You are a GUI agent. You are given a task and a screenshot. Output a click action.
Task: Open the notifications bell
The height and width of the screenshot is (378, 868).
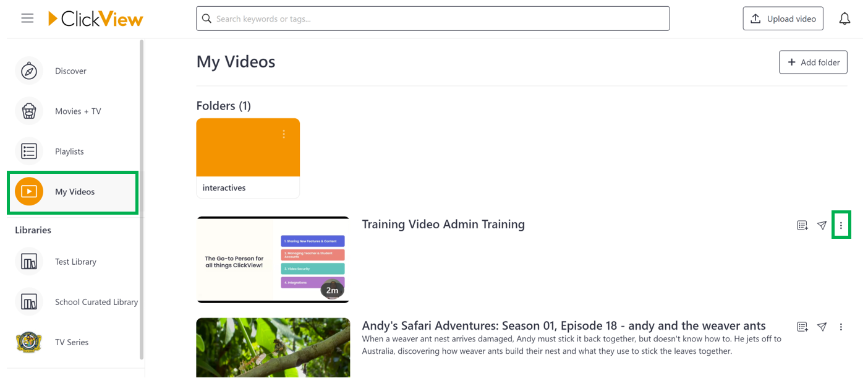845,19
